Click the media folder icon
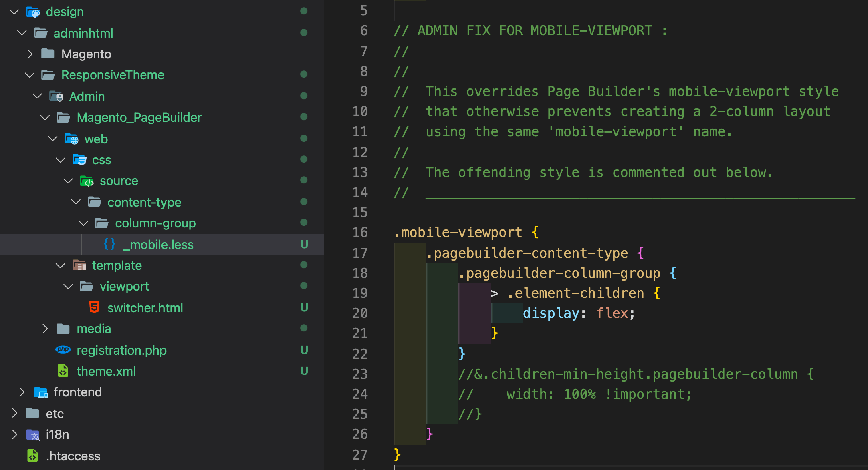868x470 pixels. click(x=63, y=329)
